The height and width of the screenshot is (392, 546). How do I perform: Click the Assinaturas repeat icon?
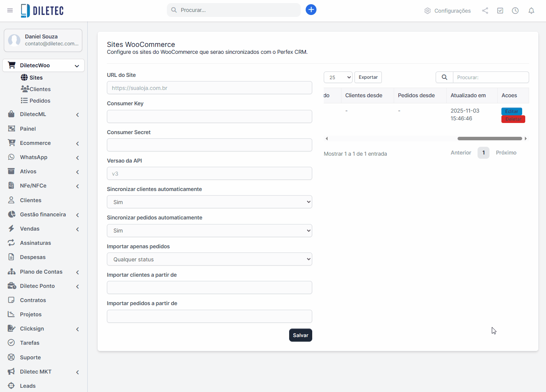coord(12,243)
